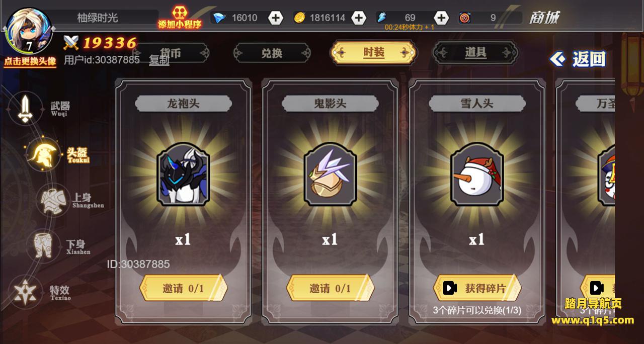This screenshot has width=644, height=344.
Task: Click 邀请 0/1 under 鬼影头
Action: coord(330,288)
